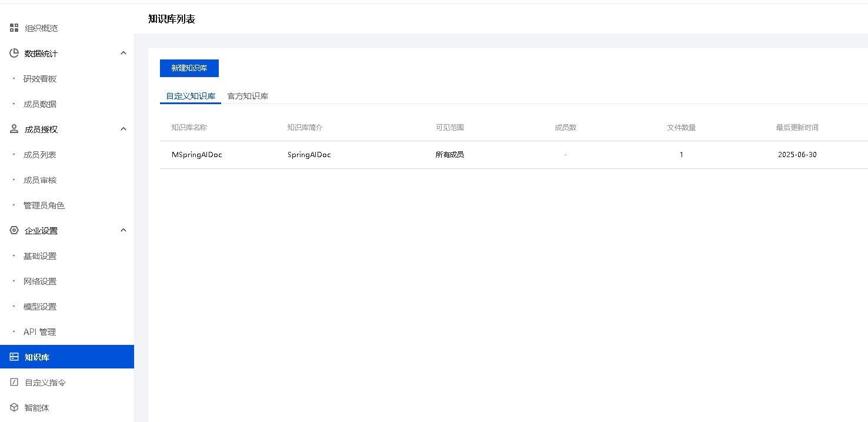Image resolution: width=868 pixels, height=422 pixels.
Task: Click the 企业设置 hexagon icon
Action: pyautogui.click(x=14, y=230)
